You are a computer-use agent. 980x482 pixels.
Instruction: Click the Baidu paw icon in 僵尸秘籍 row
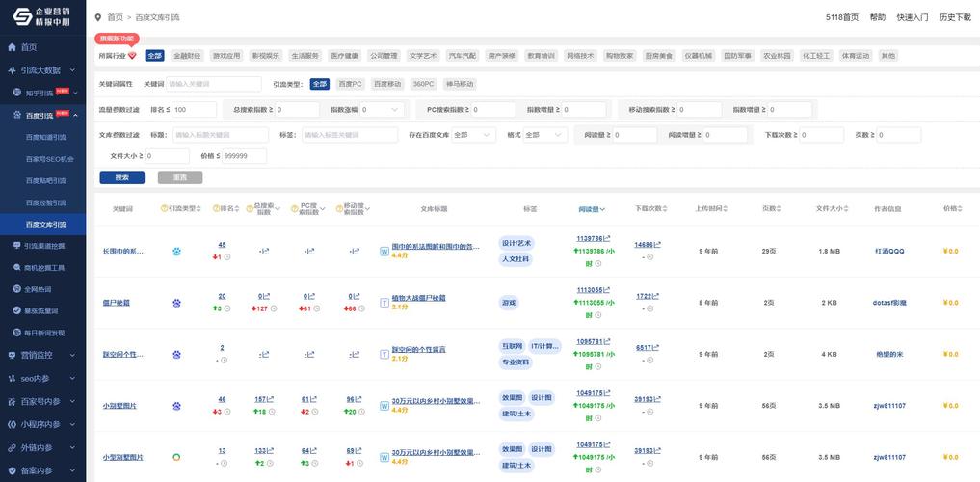[x=177, y=304]
